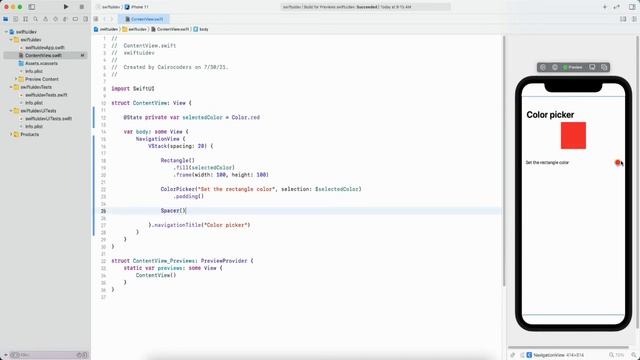Image resolution: width=640 pixels, height=360 pixels.
Task: Click swiftuidev folder in jump bar
Action: (135, 29)
